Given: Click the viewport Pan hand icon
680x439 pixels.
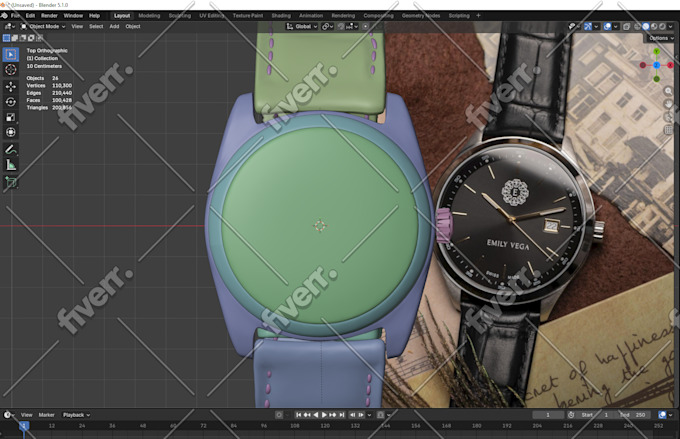Looking at the screenshot, I should click(x=668, y=104).
